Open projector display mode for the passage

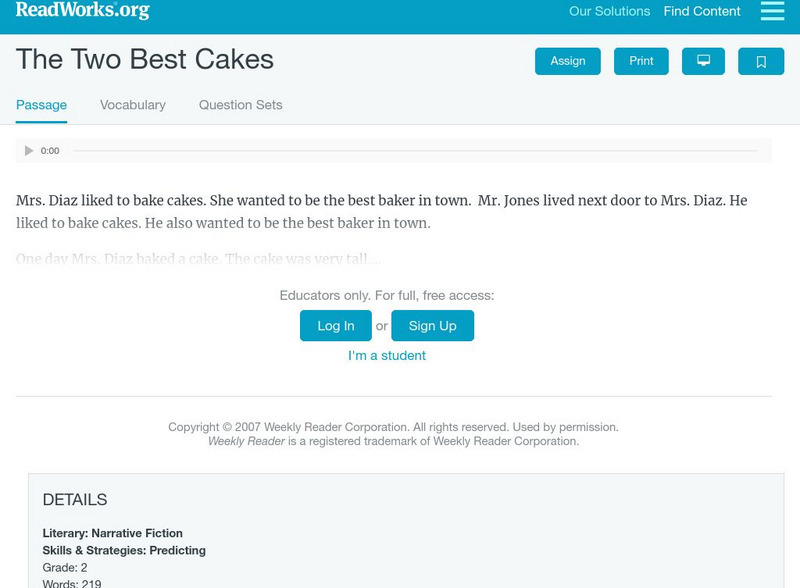[x=704, y=61]
